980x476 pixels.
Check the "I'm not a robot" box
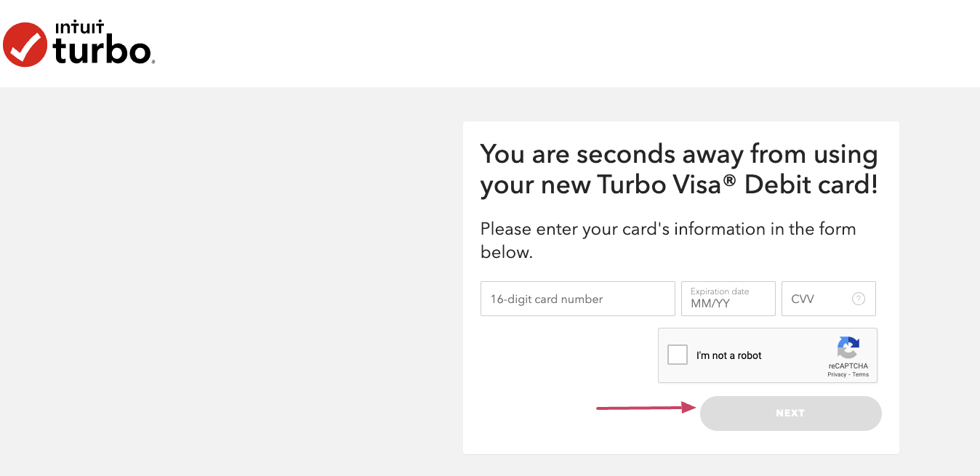[x=677, y=355]
